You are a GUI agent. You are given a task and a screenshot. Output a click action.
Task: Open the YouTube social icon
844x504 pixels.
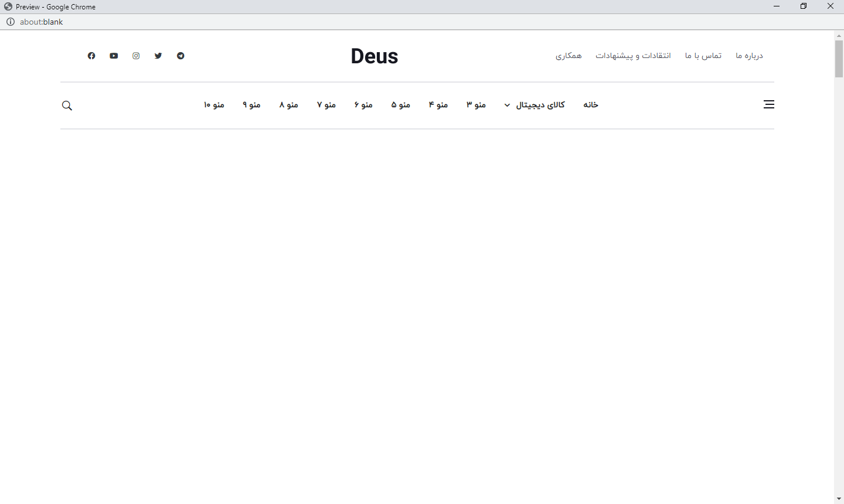click(x=114, y=56)
